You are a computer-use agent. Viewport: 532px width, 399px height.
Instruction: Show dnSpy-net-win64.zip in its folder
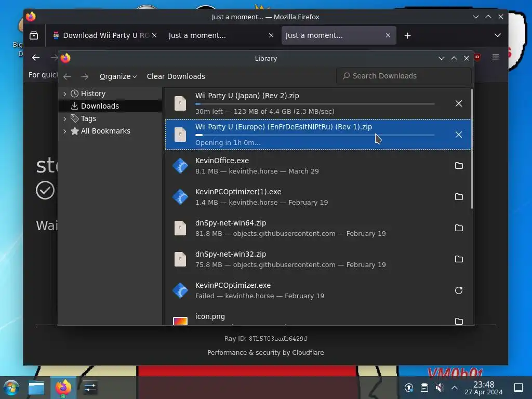[x=459, y=228]
